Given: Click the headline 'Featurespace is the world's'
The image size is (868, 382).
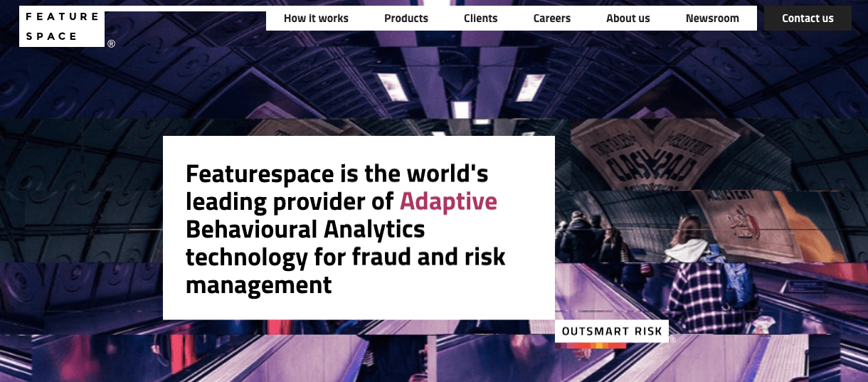Looking at the screenshot, I should (337, 174).
